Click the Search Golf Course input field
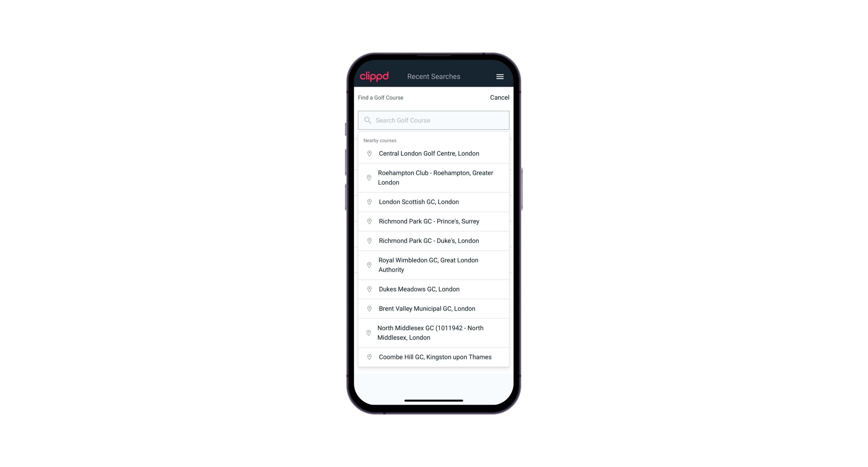 coord(434,120)
